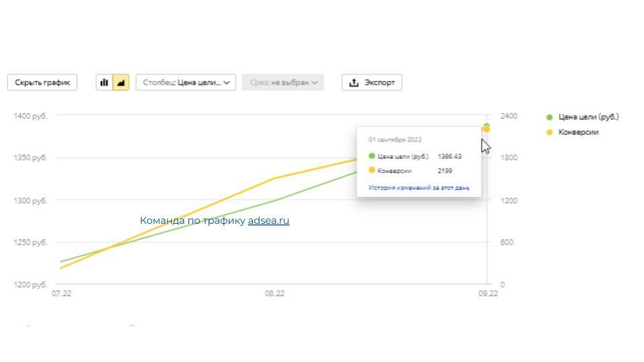Click the 07.22 axis label
Image resolution: width=644 pixels, height=362 pixels.
[61, 294]
